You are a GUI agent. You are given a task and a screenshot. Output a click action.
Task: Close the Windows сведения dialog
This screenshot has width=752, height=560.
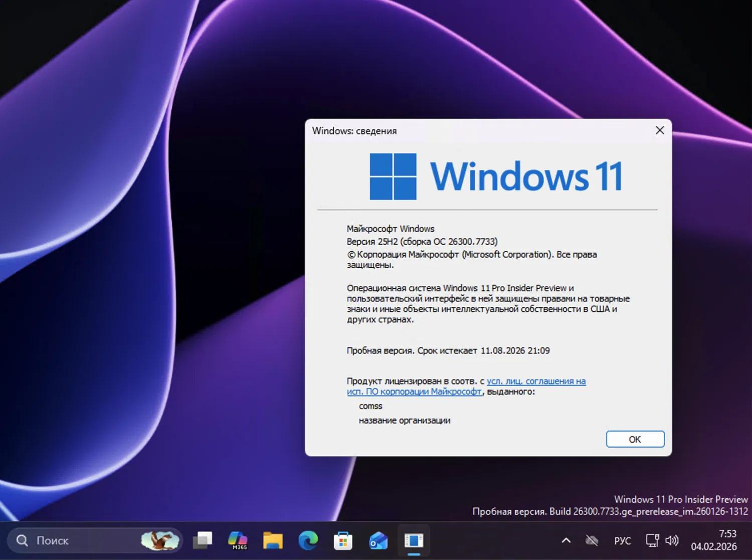click(x=659, y=130)
